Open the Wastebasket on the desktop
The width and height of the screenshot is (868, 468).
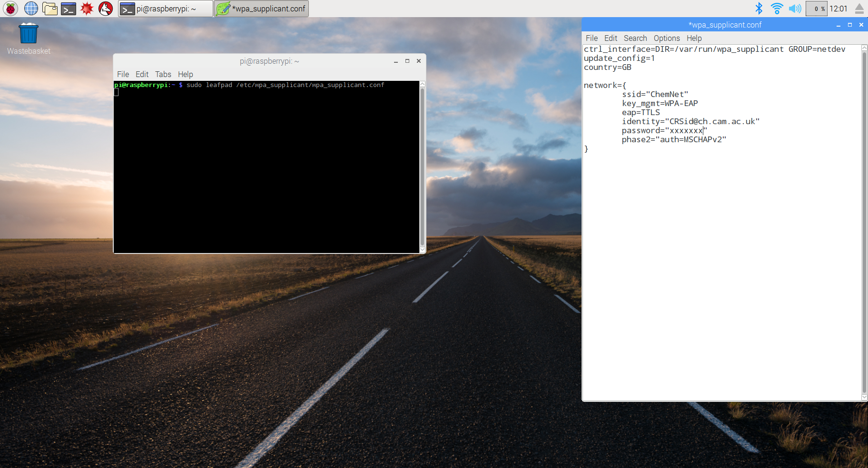[29, 34]
